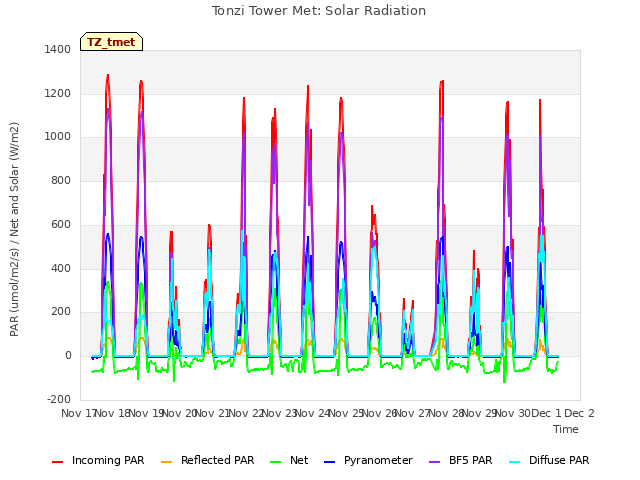Image resolution: width=640 pixels, height=480 pixels.
Task: Click the 600 y-axis tick label
Action: [61, 224]
